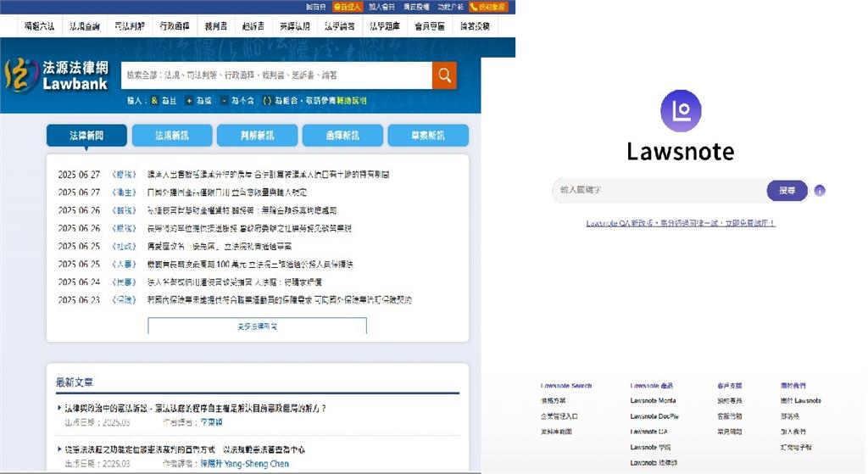Click the Lawsnote 搜尋 button

[x=787, y=191]
